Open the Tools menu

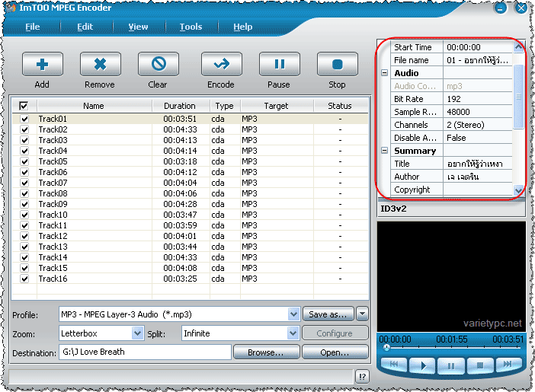(x=191, y=27)
